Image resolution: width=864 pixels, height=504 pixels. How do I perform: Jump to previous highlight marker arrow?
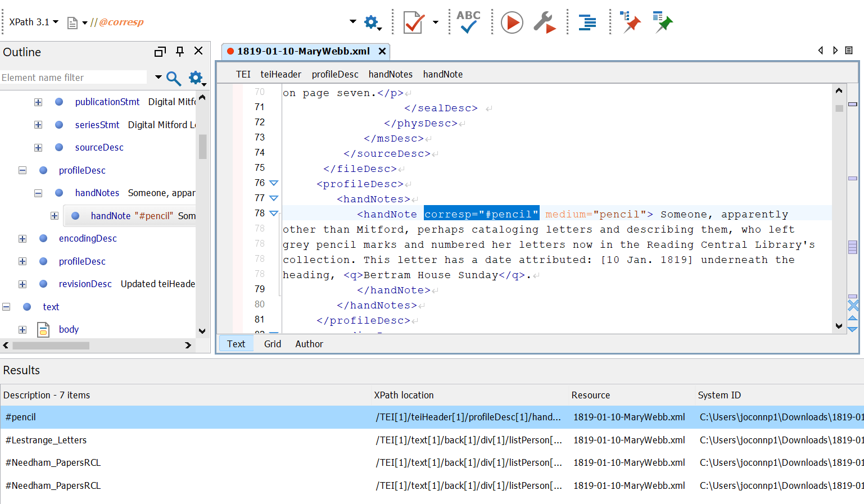853,318
